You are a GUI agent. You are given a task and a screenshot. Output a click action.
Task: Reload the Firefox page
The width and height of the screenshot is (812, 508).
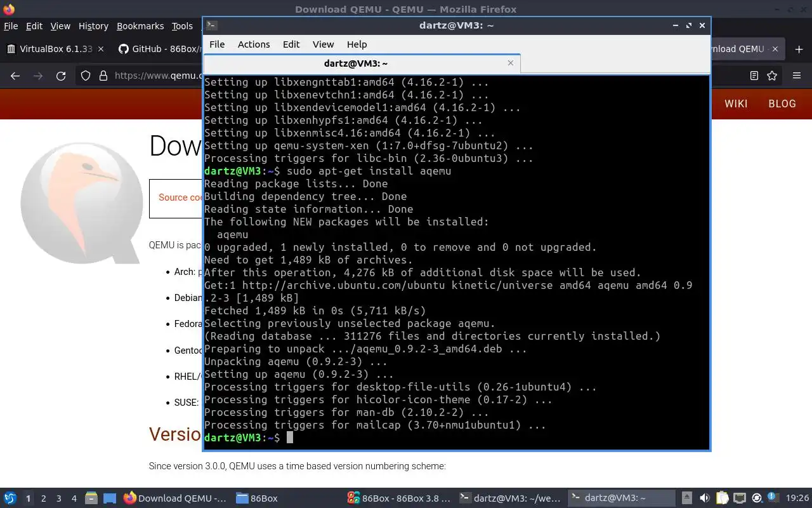pos(61,76)
